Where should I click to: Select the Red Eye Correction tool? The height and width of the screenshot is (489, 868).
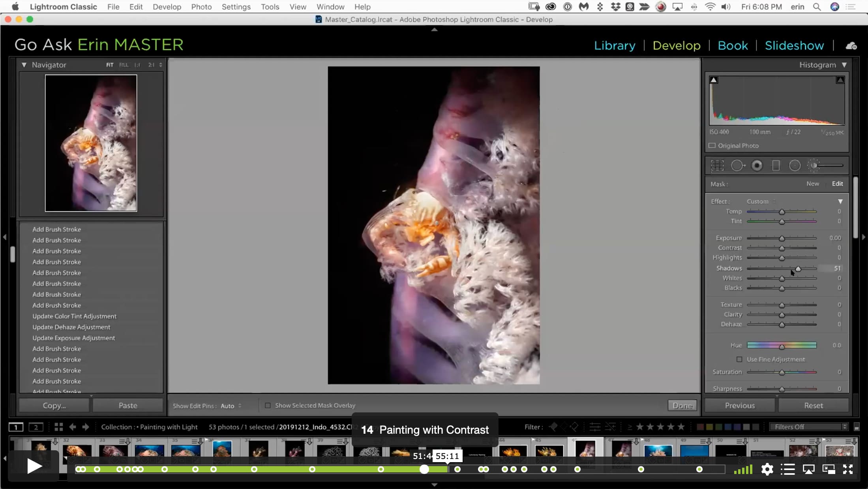coord(757,166)
